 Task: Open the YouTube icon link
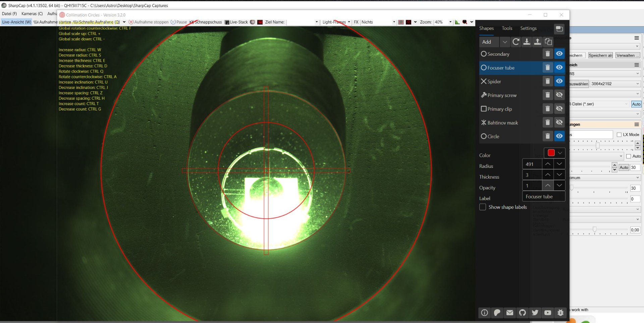548,313
